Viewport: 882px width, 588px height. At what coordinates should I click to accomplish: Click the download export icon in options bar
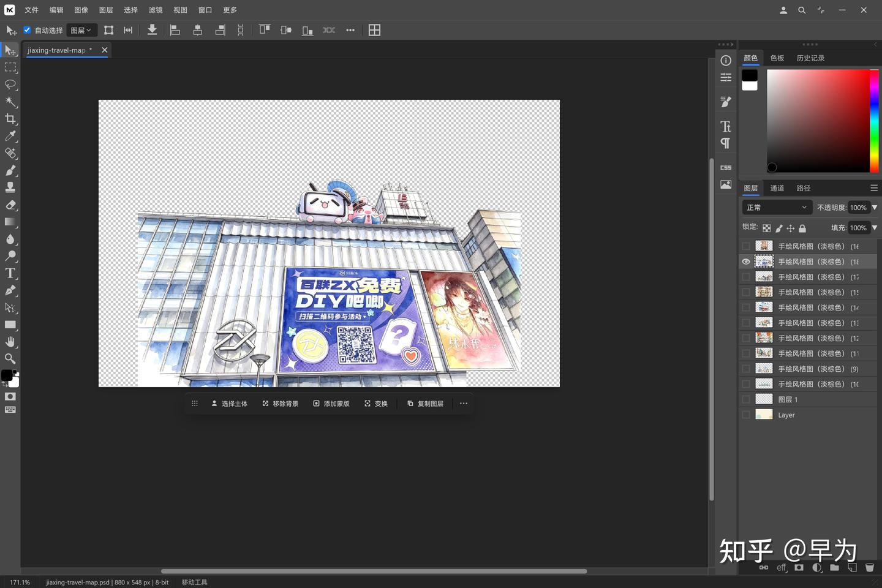(x=152, y=30)
